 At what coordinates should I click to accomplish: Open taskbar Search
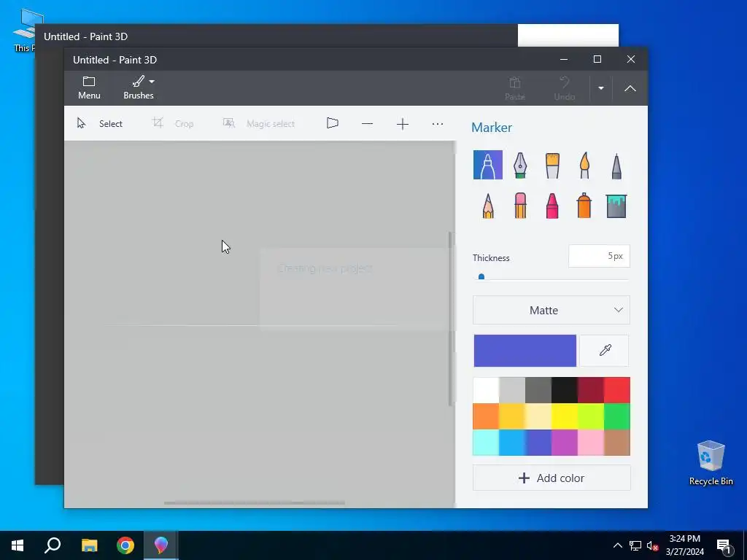53,545
